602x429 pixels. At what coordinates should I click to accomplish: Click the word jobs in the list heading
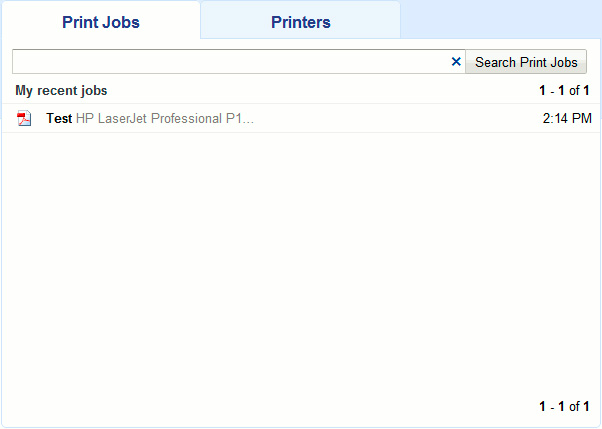click(92, 90)
